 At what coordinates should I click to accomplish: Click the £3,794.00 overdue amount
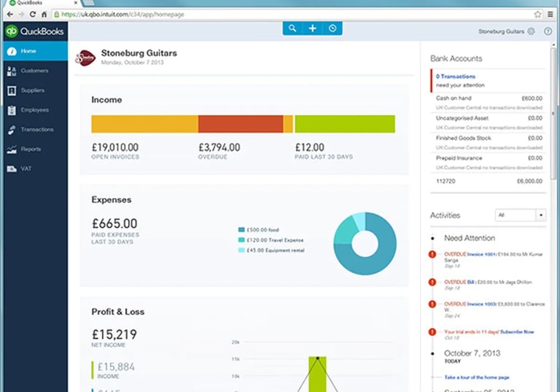click(219, 147)
